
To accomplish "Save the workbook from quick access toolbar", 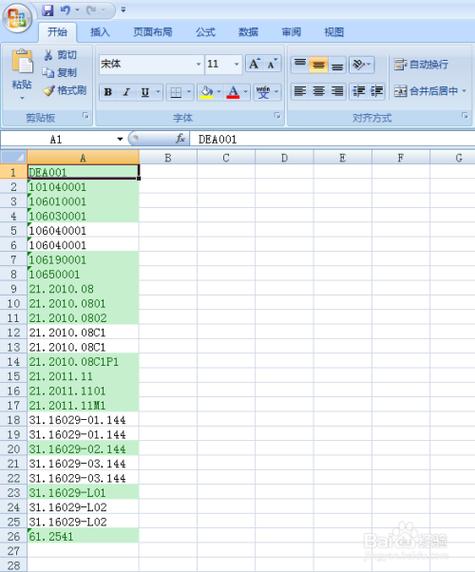I will click(47, 10).
